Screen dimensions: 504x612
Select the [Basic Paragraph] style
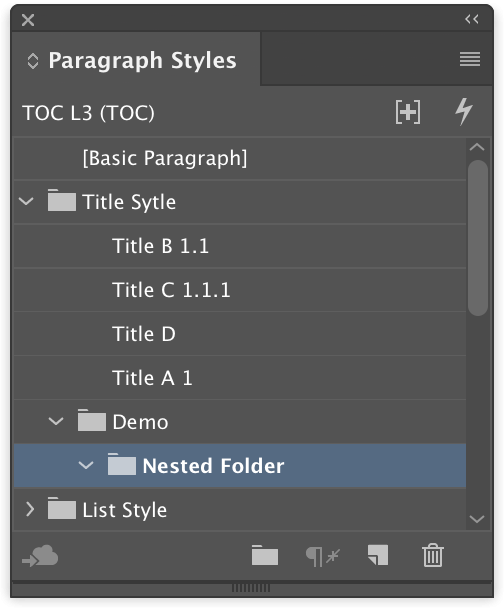pos(240,158)
